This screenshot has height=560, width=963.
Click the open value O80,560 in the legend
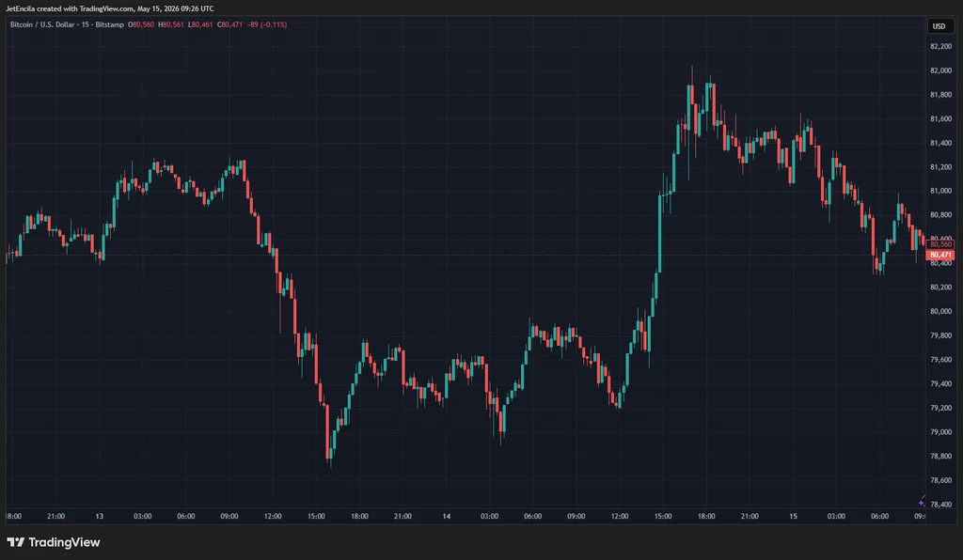pyautogui.click(x=141, y=24)
